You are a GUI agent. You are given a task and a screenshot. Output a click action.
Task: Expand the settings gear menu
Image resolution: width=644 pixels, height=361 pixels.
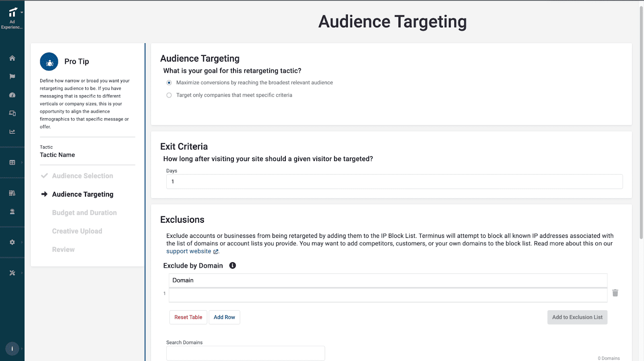click(x=12, y=242)
